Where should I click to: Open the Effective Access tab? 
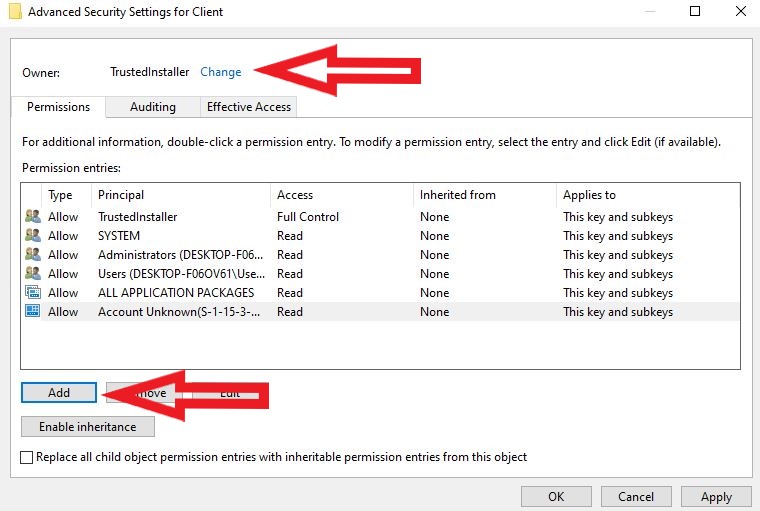[248, 107]
